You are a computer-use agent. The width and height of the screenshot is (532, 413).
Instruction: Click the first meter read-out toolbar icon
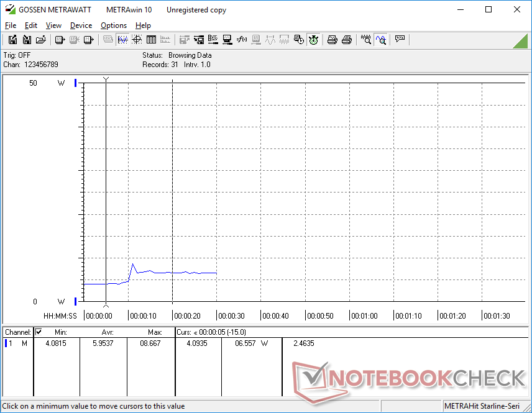tap(60, 40)
